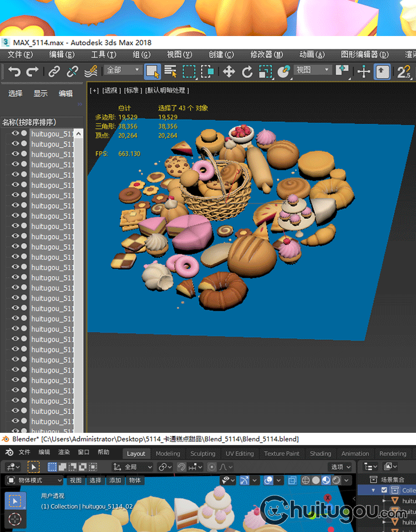The height and width of the screenshot is (532, 416).
Task: Choose the Select and Rotate tool
Action: 247,71
